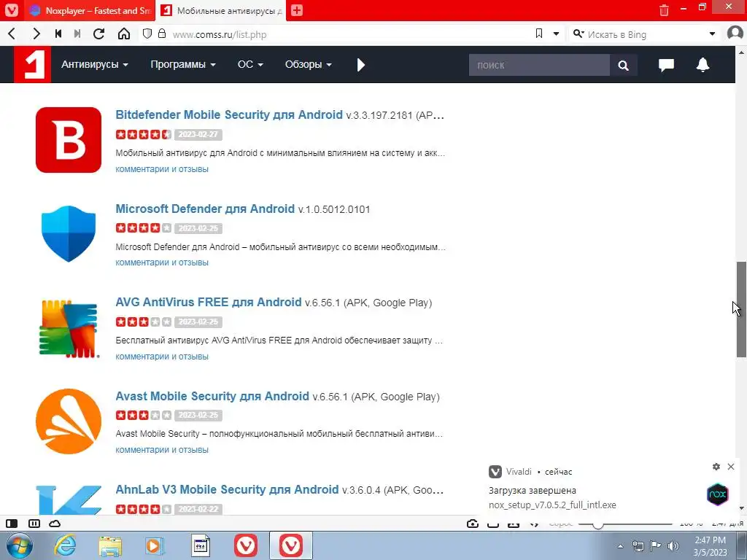Open the Microsoft Defender shield icon

click(69, 234)
